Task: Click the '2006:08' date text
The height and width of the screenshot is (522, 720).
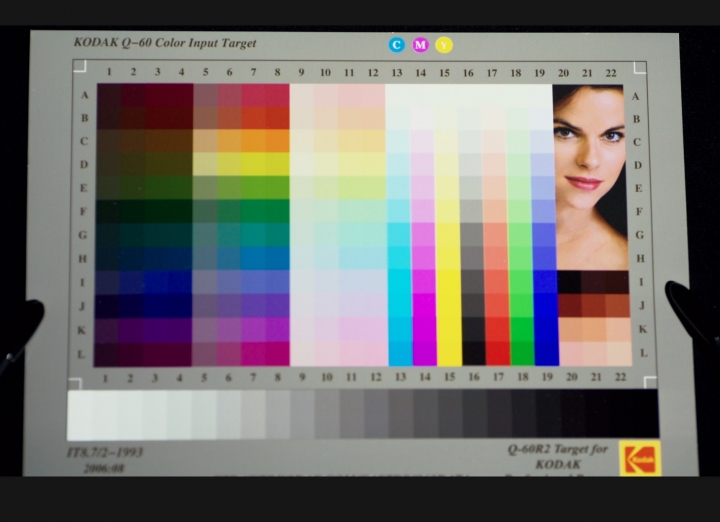Action: [104, 468]
